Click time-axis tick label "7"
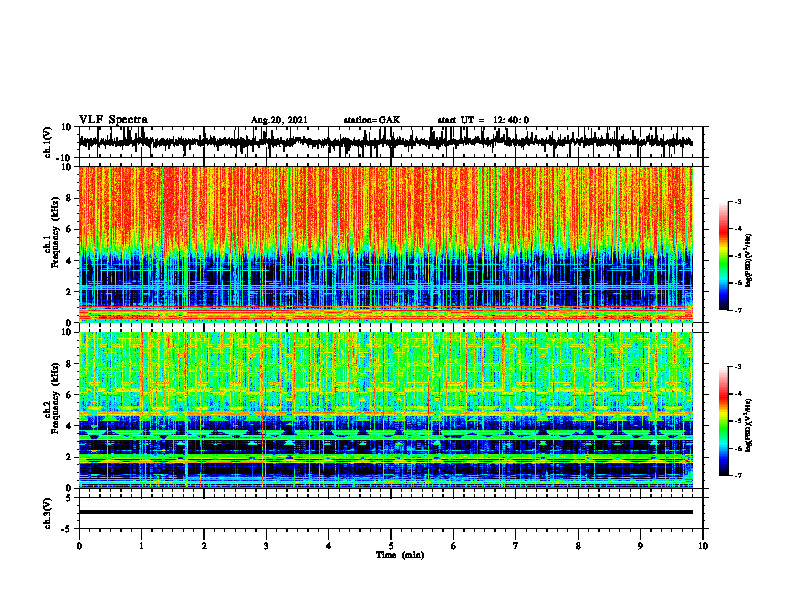The height and width of the screenshot is (612, 792). click(516, 546)
